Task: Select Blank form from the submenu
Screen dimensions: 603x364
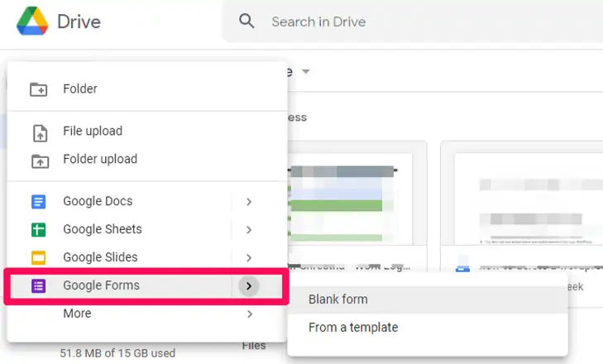Action: (338, 299)
